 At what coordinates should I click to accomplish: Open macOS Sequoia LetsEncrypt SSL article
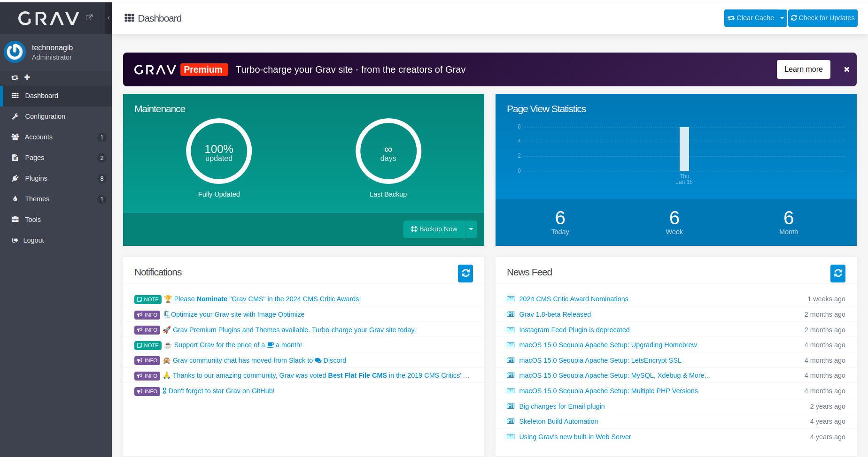point(600,360)
